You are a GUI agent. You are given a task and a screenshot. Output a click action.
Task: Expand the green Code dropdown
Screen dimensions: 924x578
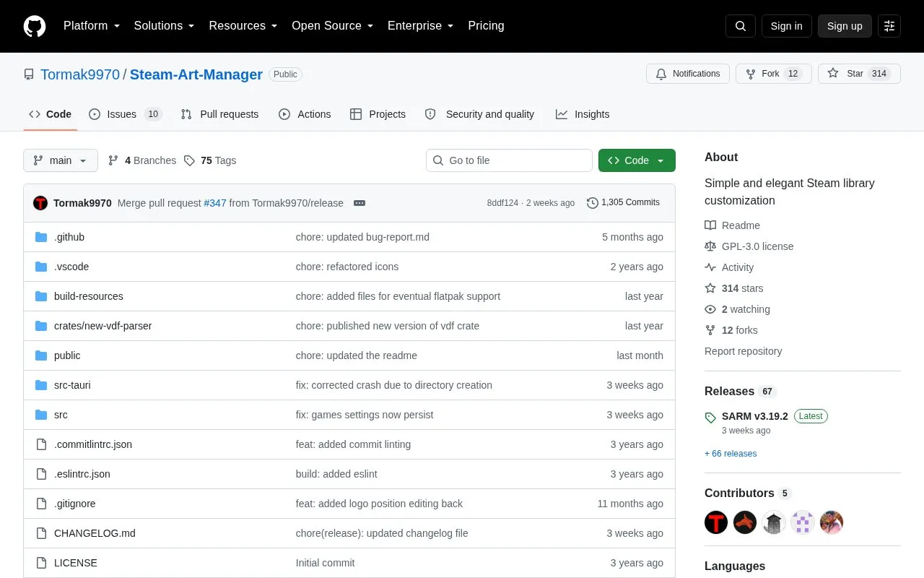point(637,160)
